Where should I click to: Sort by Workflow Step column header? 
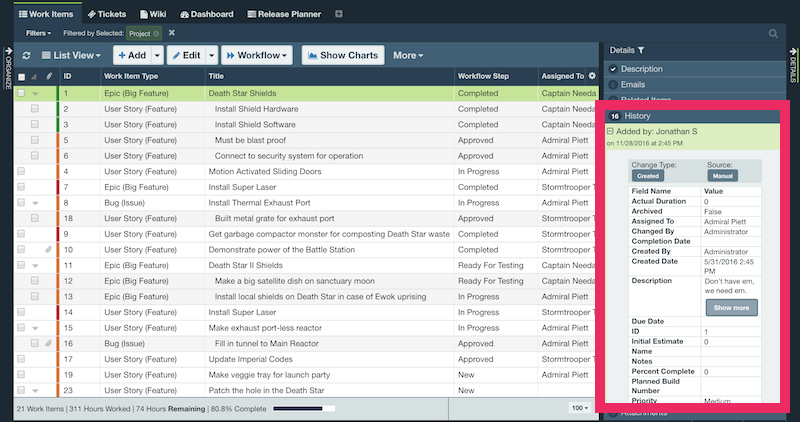coord(483,76)
